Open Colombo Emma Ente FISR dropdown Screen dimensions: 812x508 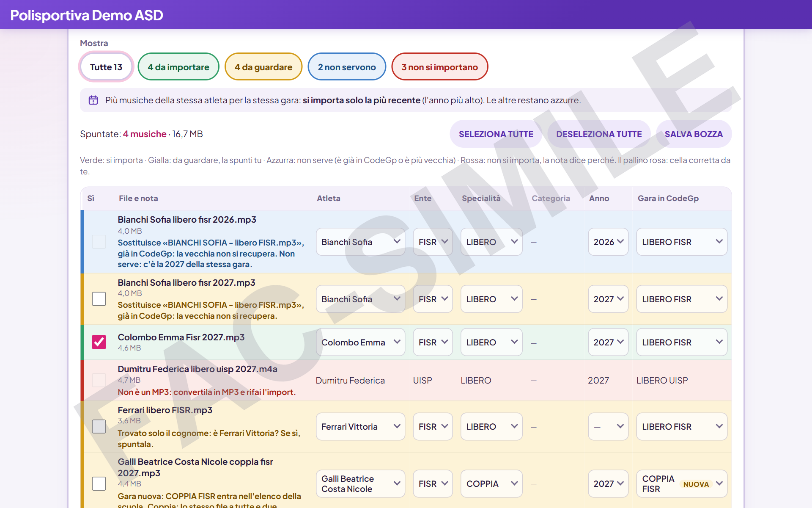(433, 342)
